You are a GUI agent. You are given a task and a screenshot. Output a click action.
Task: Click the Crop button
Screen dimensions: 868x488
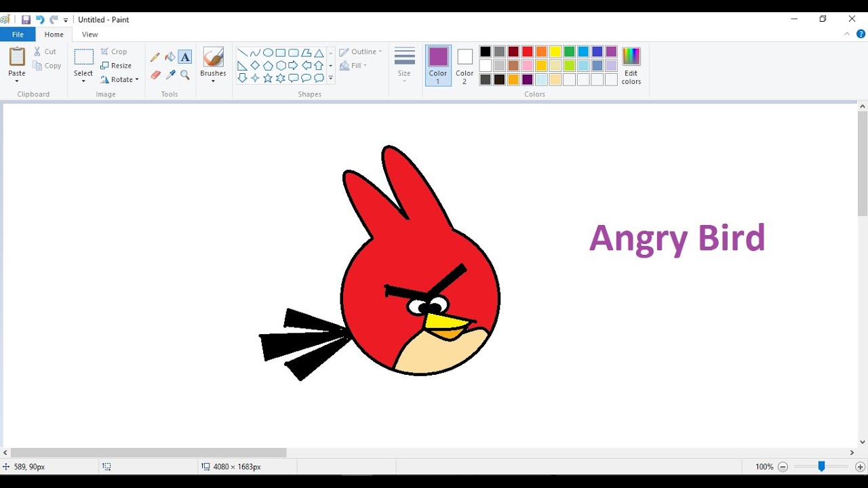[x=113, y=52]
